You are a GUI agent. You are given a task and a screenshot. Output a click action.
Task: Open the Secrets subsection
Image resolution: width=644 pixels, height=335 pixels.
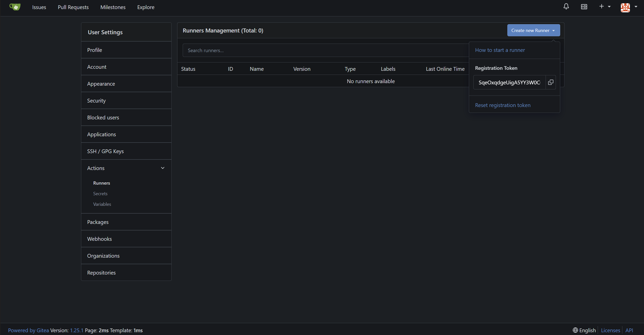pyautogui.click(x=100, y=194)
